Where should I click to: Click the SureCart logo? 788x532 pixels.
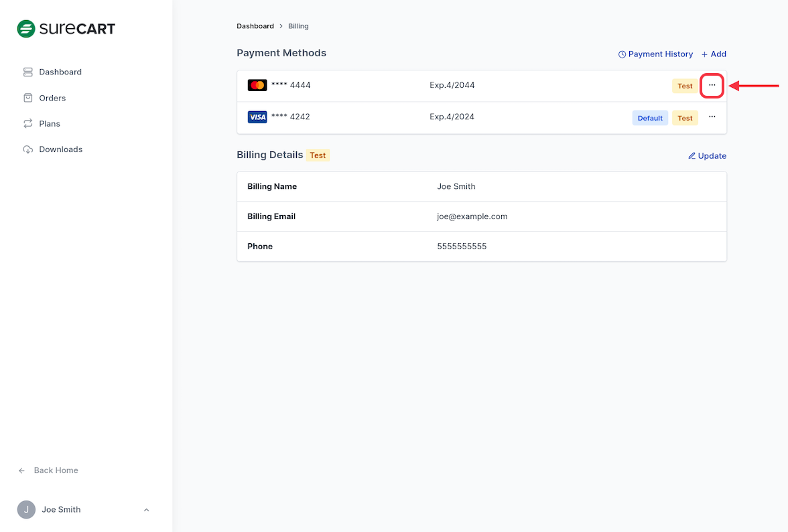(66, 29)
